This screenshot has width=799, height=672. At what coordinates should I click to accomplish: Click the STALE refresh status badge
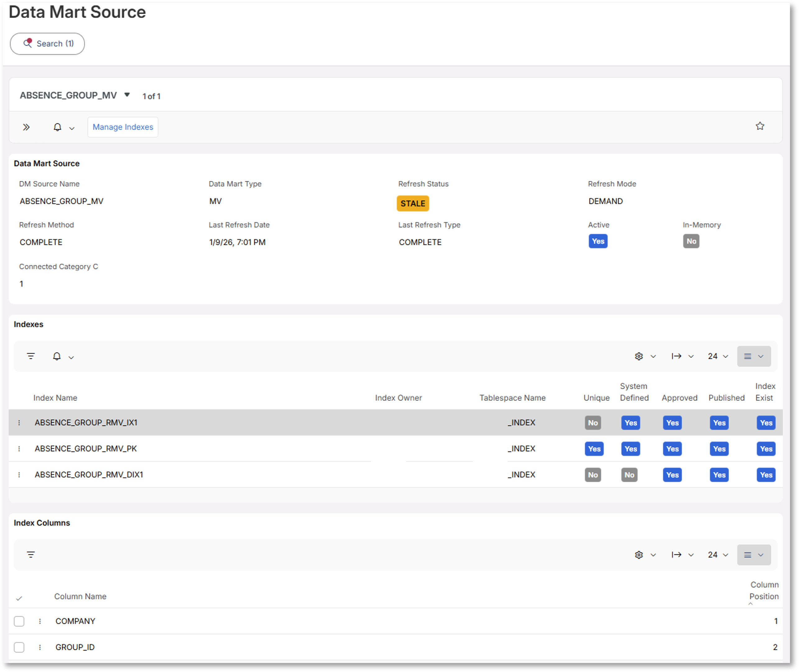coord(413,203)
